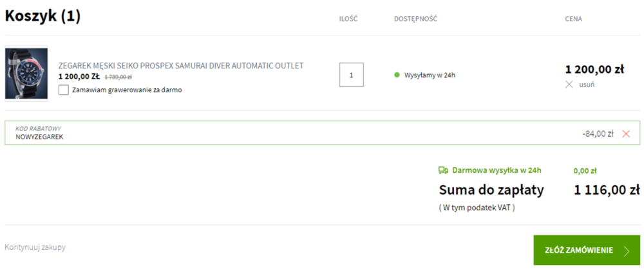Click the crossed-out old price
Screen dimensions: 644x272
(118, 77)
